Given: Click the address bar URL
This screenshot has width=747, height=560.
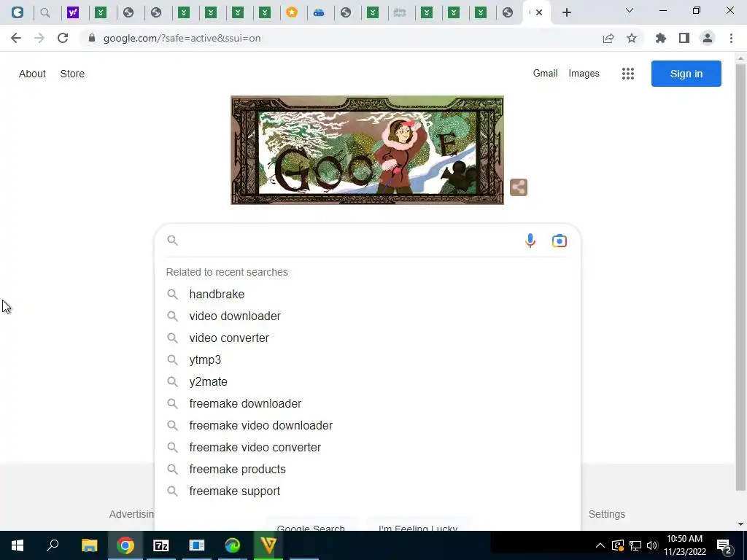Looking at the screenshot, I should click(x=182, y=38).
